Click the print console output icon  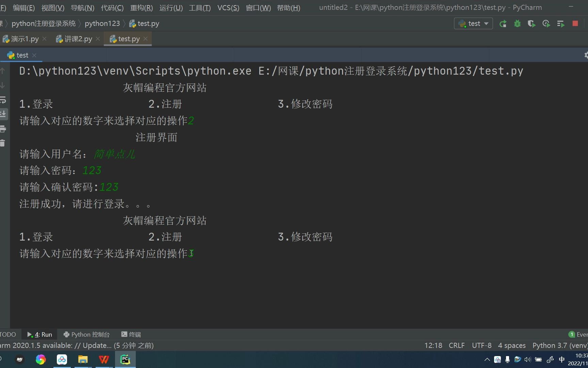(x=3, y=129)
